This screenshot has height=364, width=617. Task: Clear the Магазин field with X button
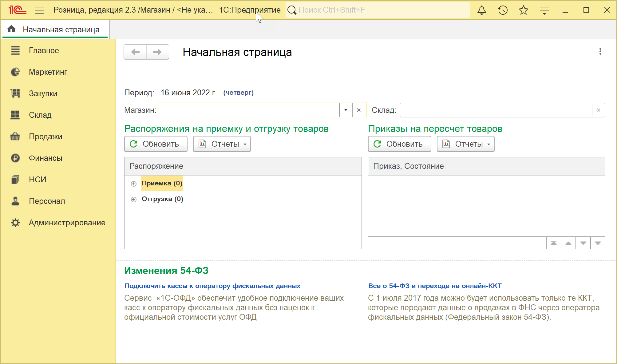click(359, 110)
